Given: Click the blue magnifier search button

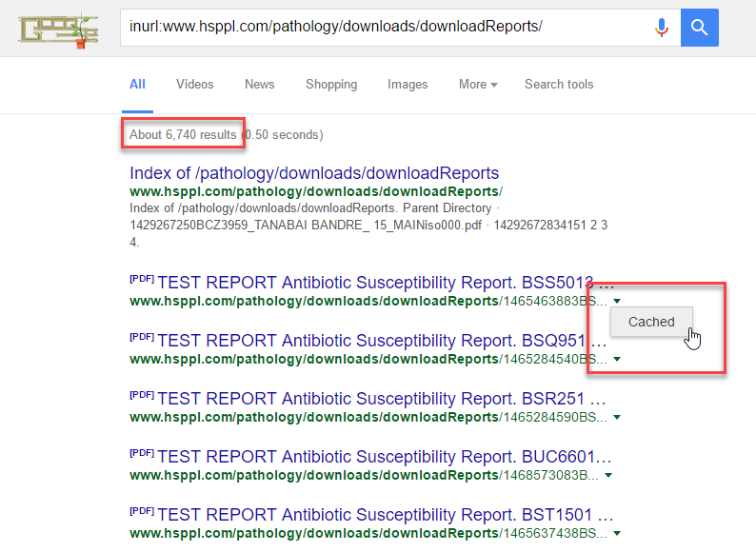Looking at the screenshot, I should click(x=699, y=28).
